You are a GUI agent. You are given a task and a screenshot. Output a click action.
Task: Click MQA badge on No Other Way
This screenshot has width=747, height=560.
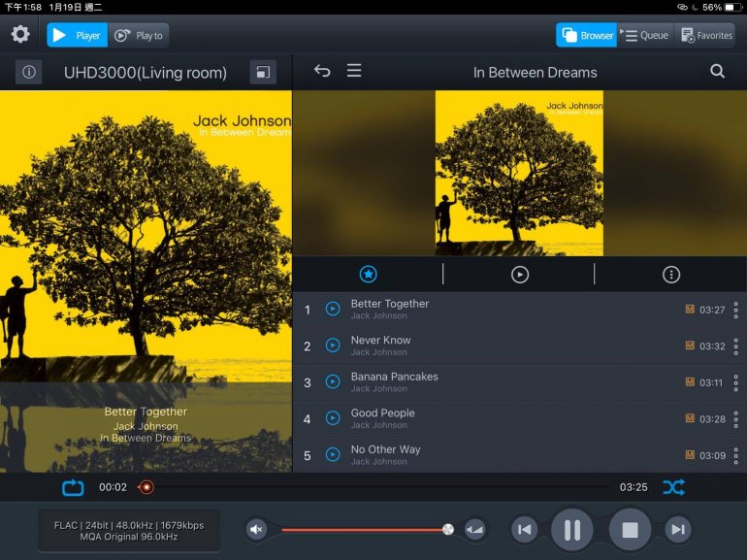tap(690, 454)
